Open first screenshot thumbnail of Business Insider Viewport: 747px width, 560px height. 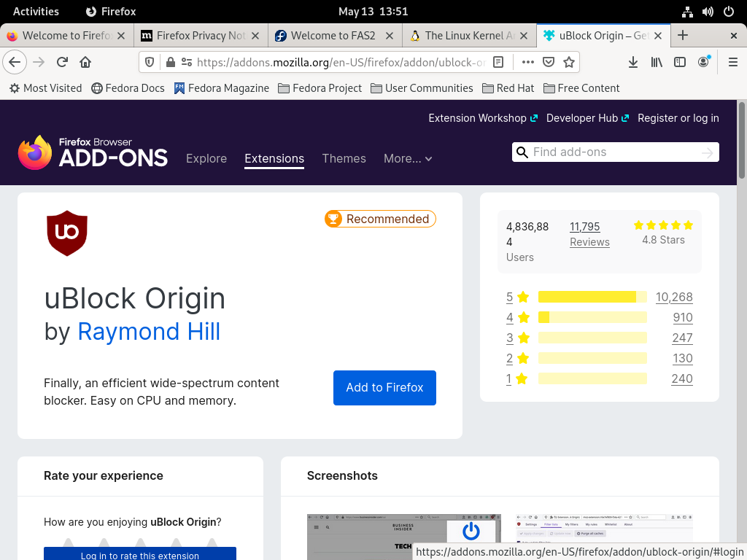click(404, 537)
